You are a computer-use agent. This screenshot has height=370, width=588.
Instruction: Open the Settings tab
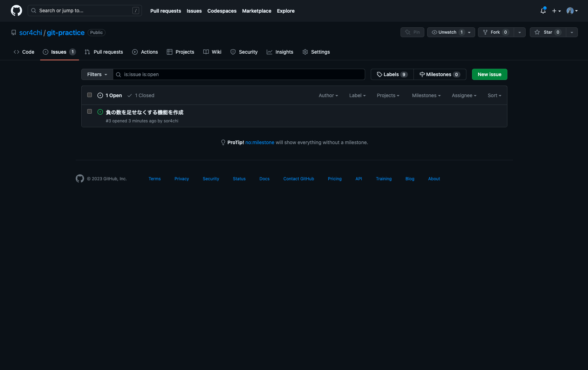click(316, 52)
